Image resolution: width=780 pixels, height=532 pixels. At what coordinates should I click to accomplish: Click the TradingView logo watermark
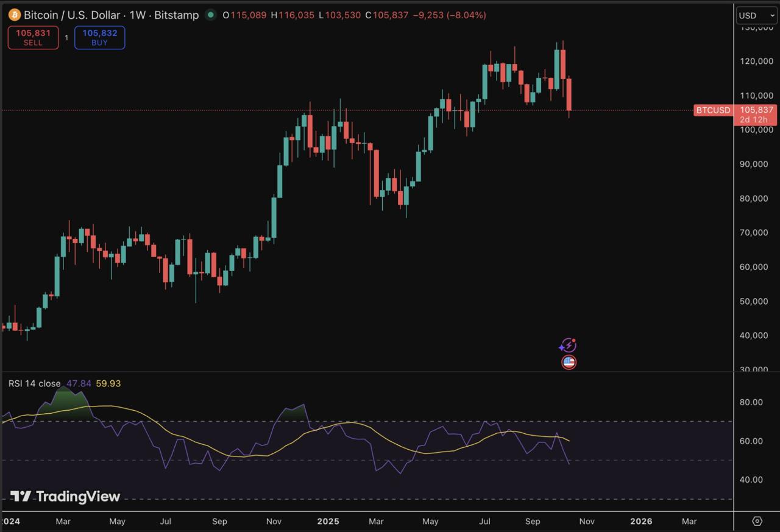65,497
